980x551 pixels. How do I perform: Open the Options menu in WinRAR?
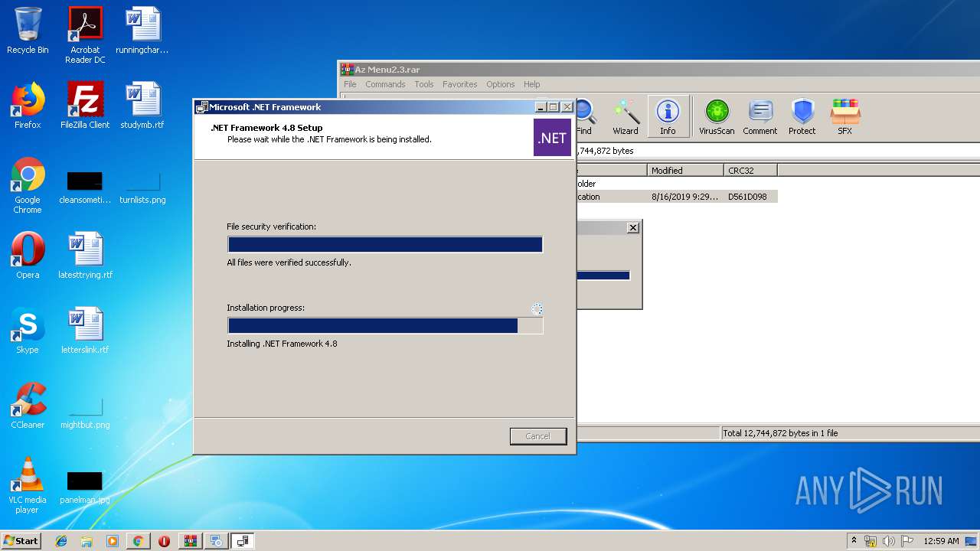[x=501, y=84]
